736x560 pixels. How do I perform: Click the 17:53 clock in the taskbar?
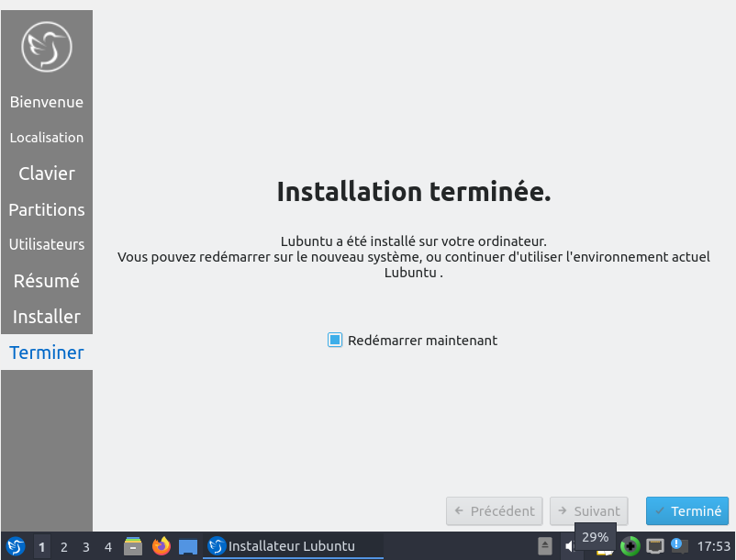pos(713,546)
